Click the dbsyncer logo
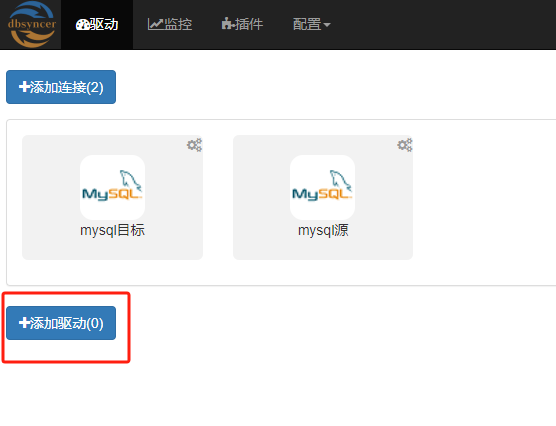556x426 pixels. tap(32, 24)
